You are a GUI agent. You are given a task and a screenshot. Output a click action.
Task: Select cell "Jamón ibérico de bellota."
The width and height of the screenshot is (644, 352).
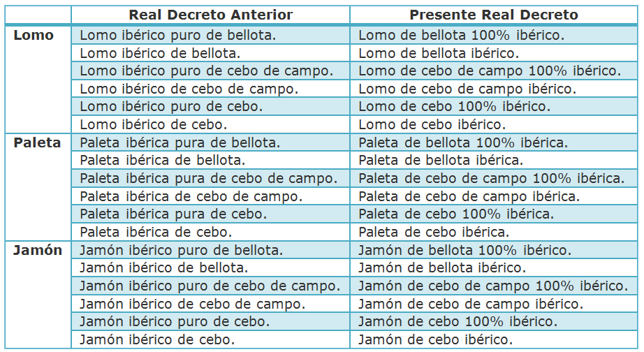[x=164, y=267]
